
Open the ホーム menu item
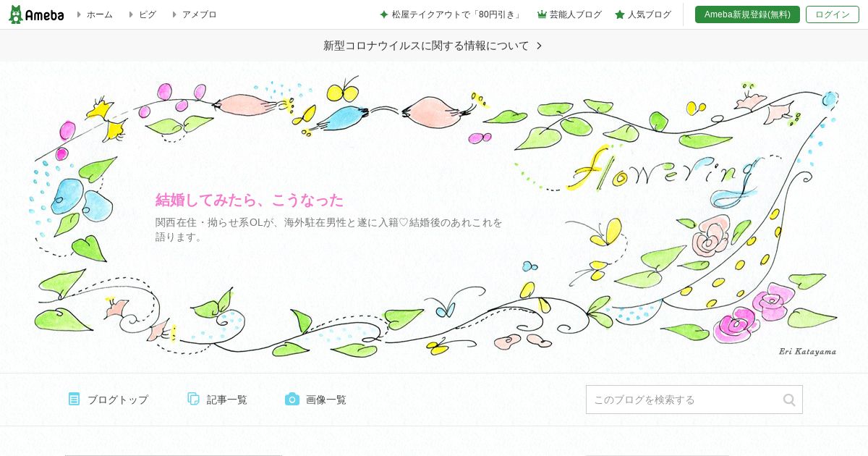[x=100, y=14]
